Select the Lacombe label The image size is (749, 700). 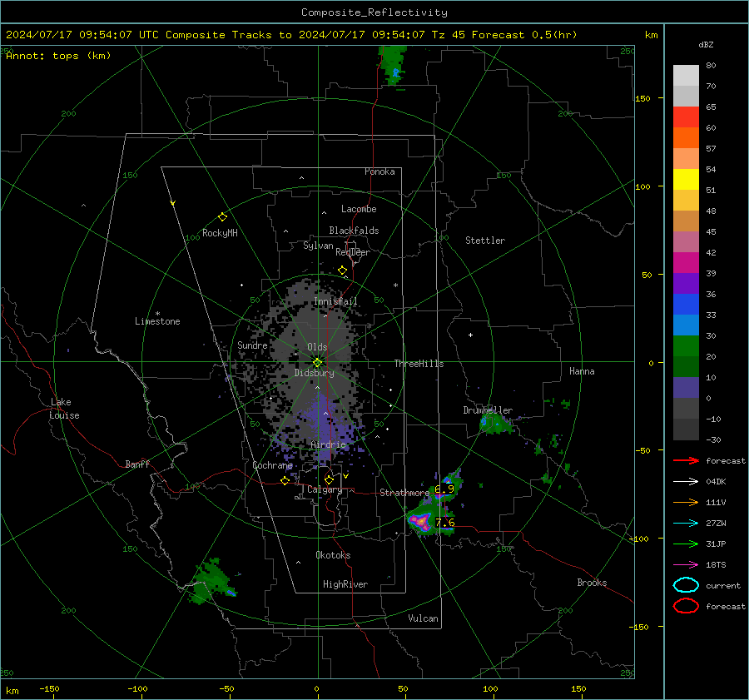(x=359, y=209)
